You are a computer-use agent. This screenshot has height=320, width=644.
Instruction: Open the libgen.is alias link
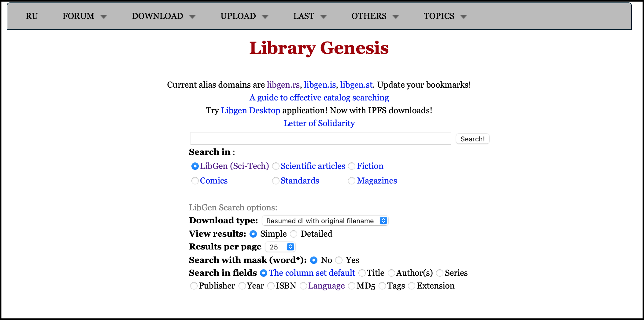(320, 85)
